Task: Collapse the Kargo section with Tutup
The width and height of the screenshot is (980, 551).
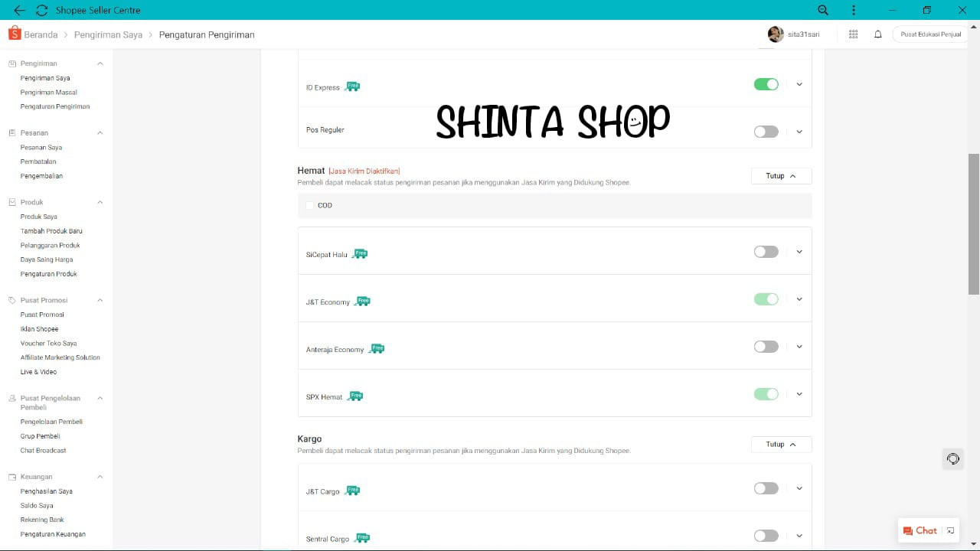Action: pyautogui.click(x=782, y=444)
